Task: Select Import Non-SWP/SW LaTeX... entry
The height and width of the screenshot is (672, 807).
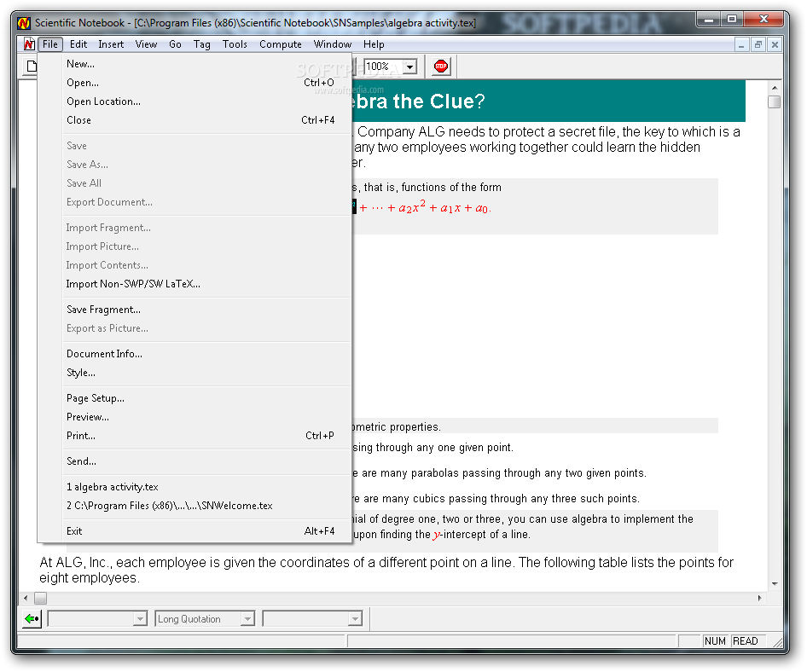Action: coord(195,283)
